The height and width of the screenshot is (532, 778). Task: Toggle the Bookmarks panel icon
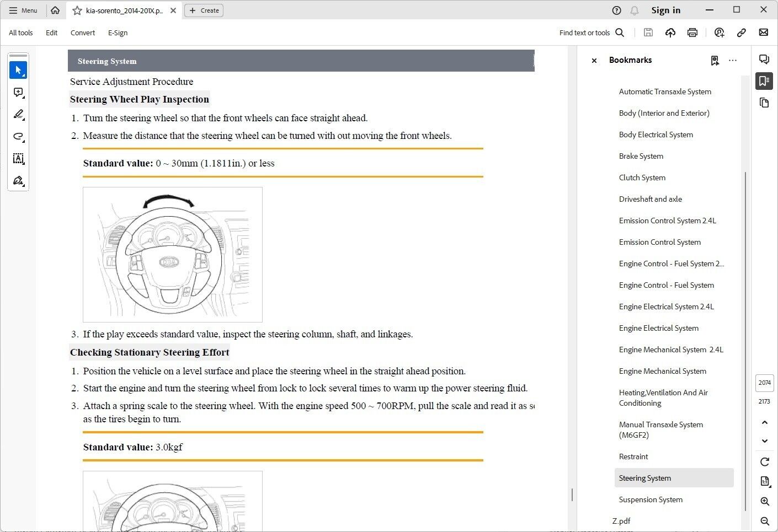764,81
